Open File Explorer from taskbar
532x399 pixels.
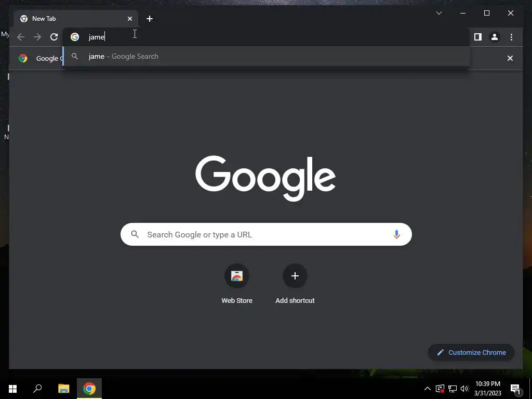(x=63, y=389)
